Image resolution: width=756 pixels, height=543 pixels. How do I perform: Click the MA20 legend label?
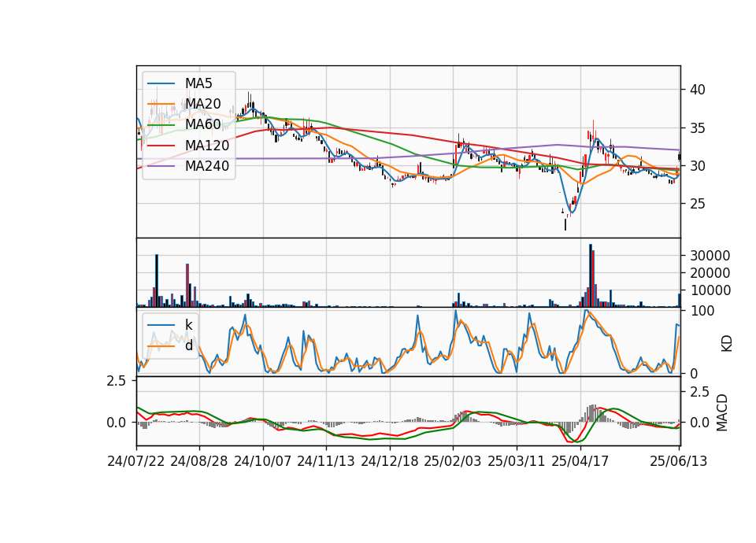click(202, 104)
